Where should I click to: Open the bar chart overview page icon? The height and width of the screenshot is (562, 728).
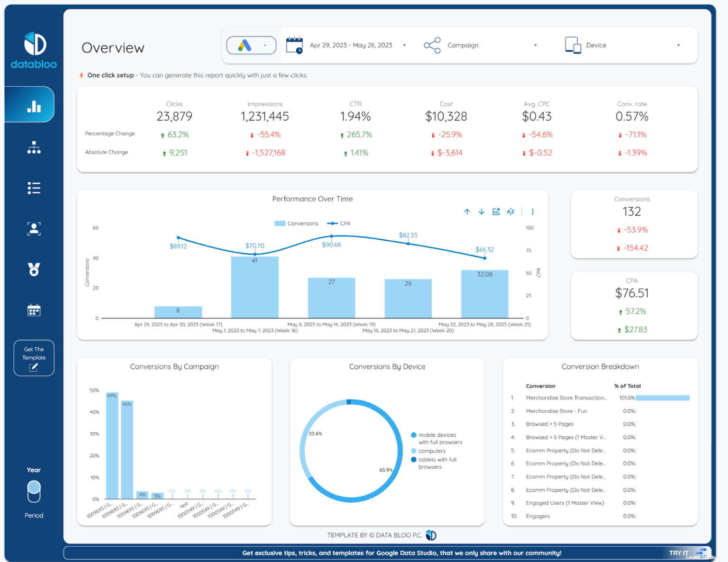(x=34, y=105)
